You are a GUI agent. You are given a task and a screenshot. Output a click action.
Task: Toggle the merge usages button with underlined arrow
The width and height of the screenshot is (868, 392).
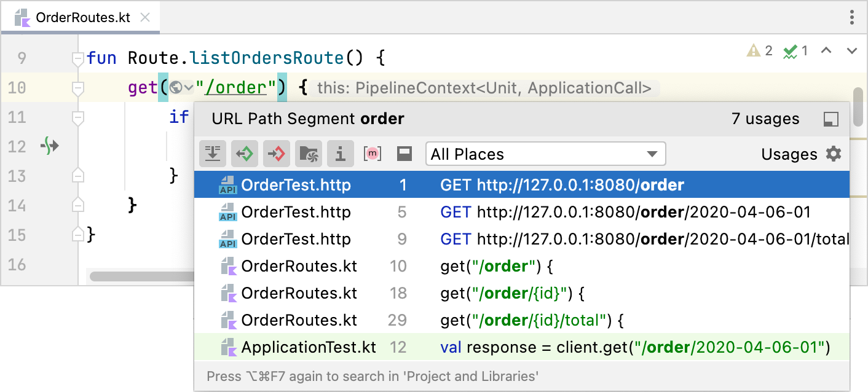(213, 154)
